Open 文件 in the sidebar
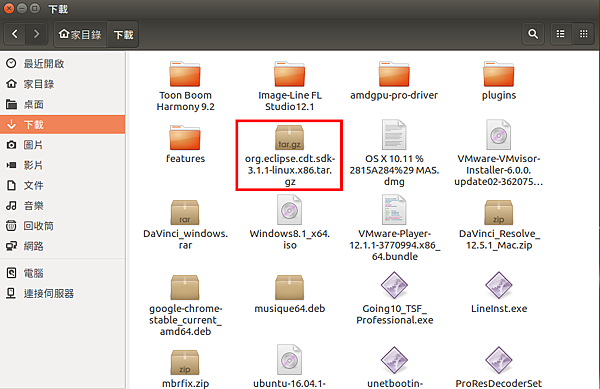This screenshot has height=389, width=600. coord(62,185)
